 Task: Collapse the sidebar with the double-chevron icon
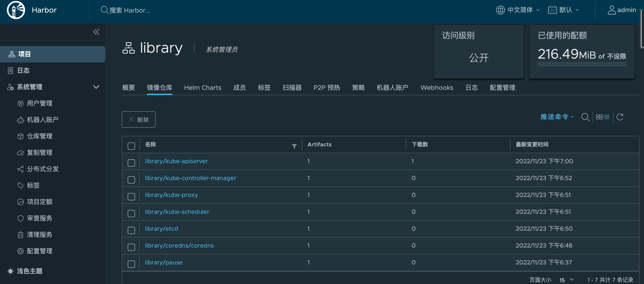96,32
